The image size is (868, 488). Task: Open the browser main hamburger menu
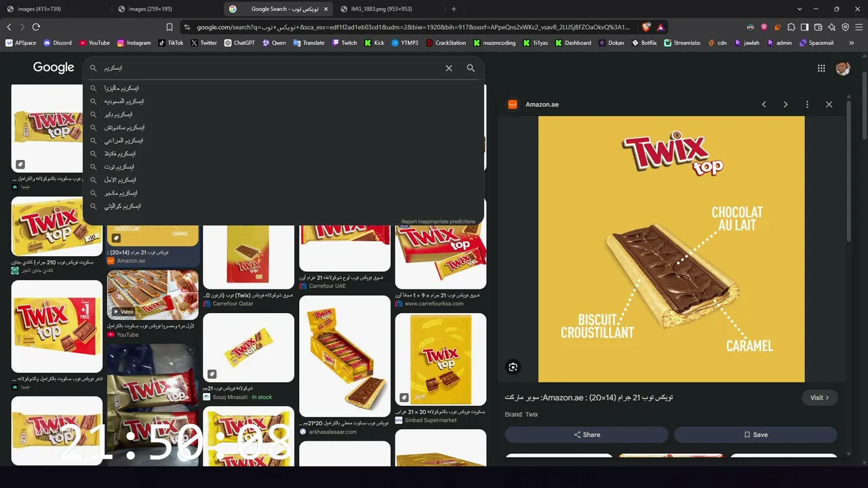click(859, 27)
